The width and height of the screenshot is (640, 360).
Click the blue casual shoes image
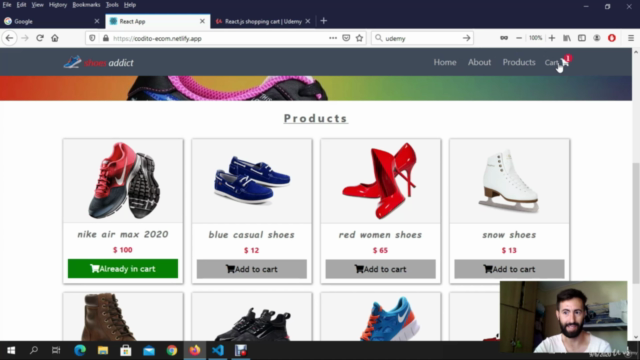[x=252, y=180]
